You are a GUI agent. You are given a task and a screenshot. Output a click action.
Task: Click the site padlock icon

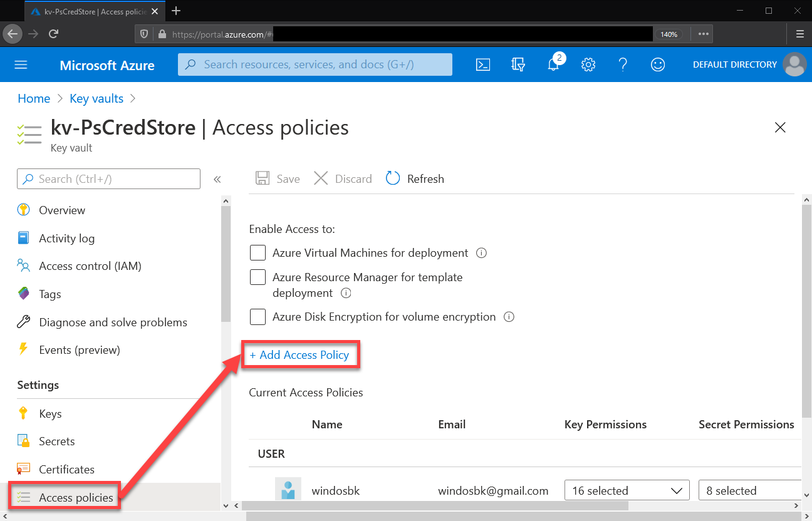click(x=162, y=34)
